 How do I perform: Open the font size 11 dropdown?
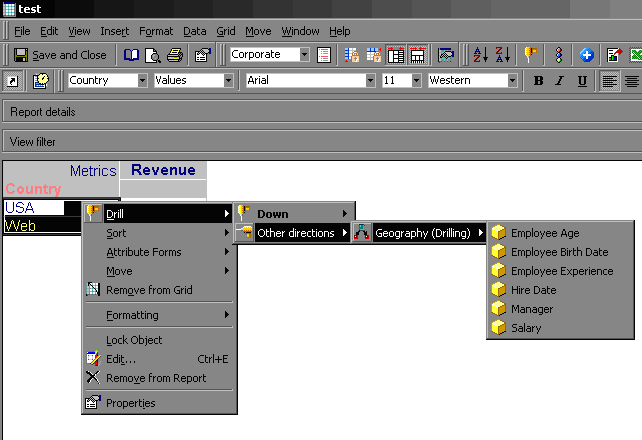point(416,80)
